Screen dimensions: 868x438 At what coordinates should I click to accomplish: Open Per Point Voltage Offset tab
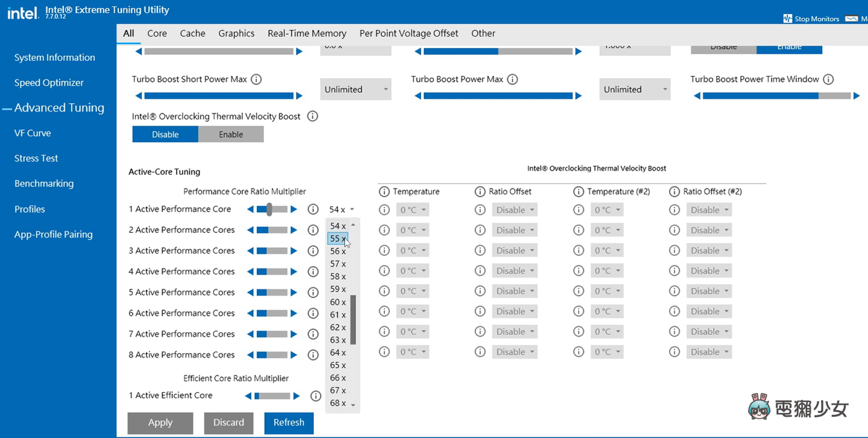pyautogui.click(x=409, y=33)
